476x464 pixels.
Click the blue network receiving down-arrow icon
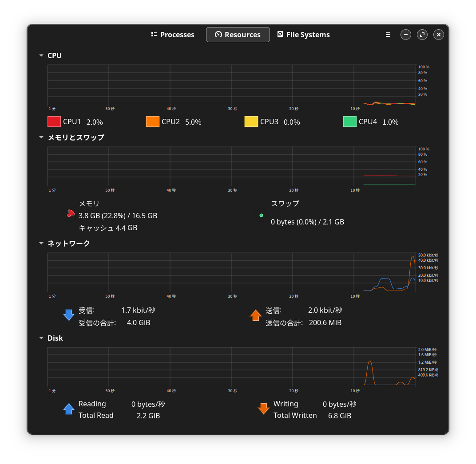(69, 315)
